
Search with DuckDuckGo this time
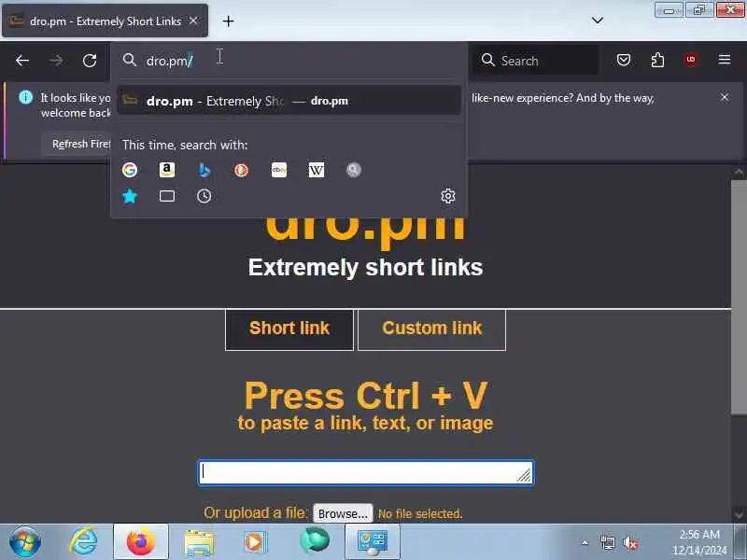241,170
